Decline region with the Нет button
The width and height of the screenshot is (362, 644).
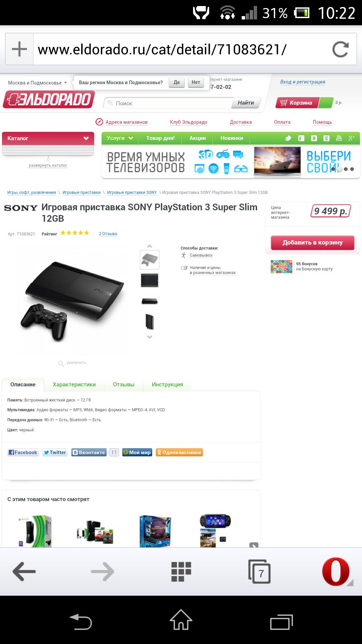(x=196, y=83)
